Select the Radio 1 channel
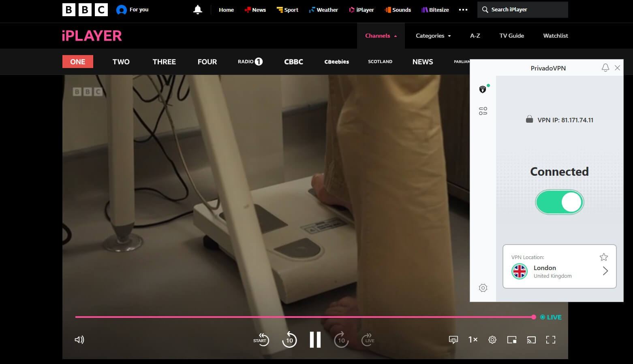 click(250, 62)
